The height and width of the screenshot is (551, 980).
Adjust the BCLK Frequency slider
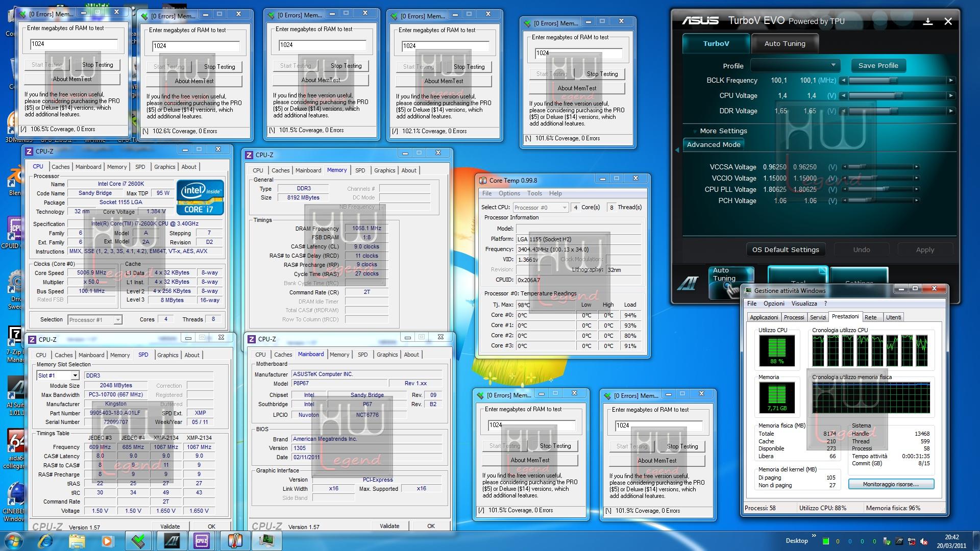[897, 80]
